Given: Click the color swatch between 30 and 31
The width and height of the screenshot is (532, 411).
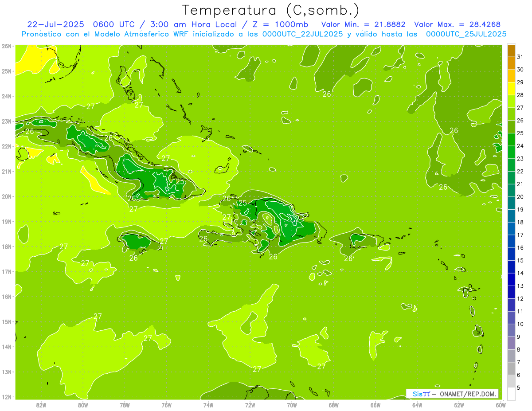Looking at the screenshot, I should 511,63.
